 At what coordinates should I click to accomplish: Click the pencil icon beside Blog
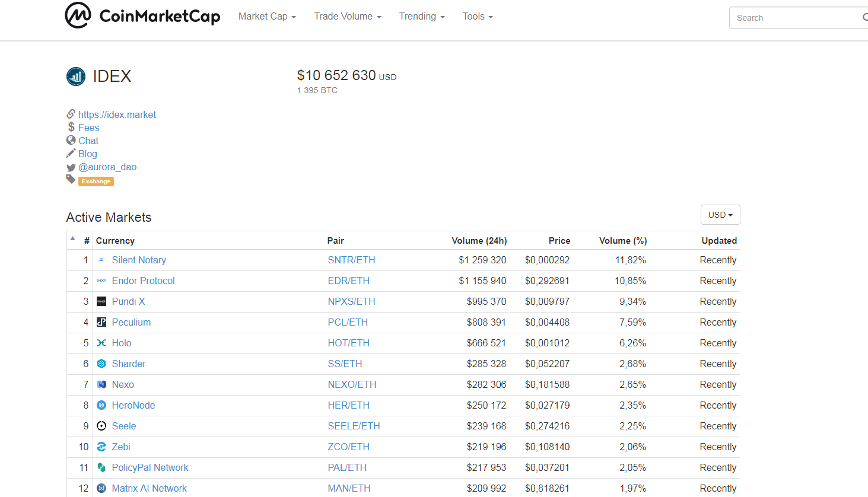click(x=71, y=153)
